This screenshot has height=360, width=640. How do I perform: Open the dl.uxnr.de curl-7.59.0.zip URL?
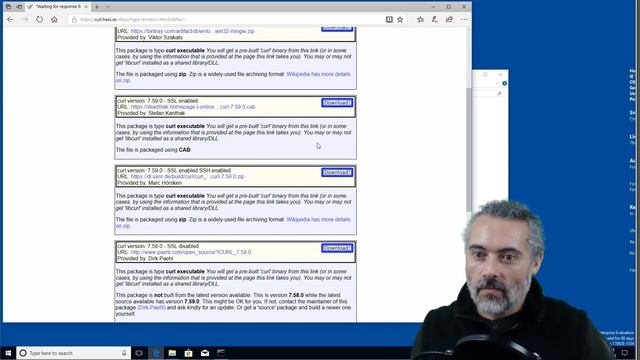(187, 176)
